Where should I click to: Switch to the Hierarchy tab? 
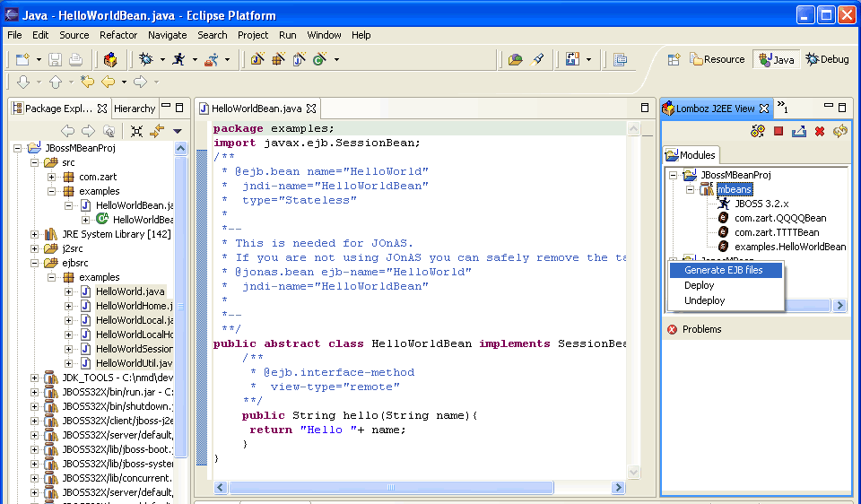click(x=135, y=109)
